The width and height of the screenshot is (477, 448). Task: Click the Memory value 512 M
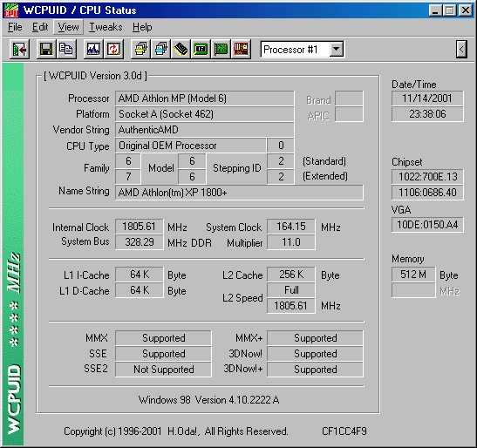coord(413,275)
